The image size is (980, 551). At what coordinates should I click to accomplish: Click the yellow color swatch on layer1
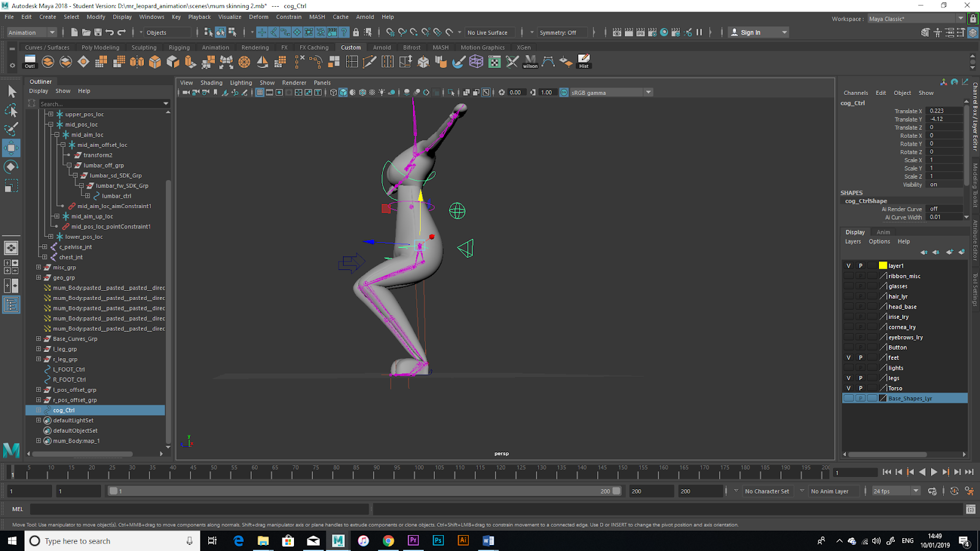click(883, 266)
